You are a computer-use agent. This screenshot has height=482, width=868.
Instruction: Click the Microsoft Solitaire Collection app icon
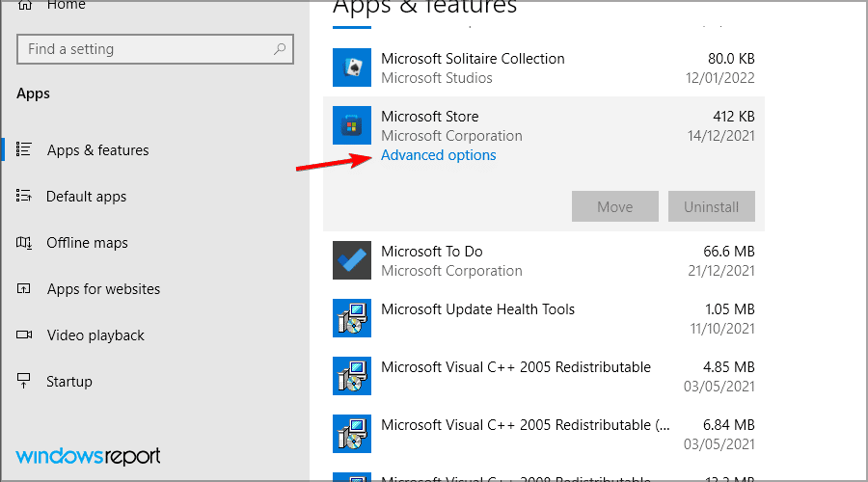click(x=352, y=67)
